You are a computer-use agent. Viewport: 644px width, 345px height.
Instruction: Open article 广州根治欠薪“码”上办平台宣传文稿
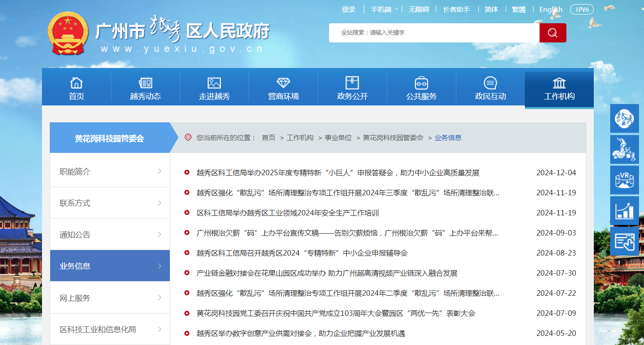pyautogui.click(x=347, y=233)
